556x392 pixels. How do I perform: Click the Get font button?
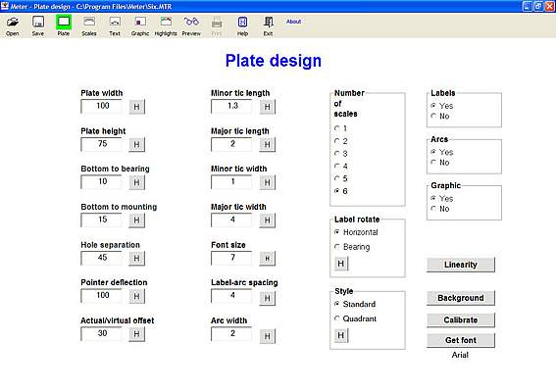point(461,340)
